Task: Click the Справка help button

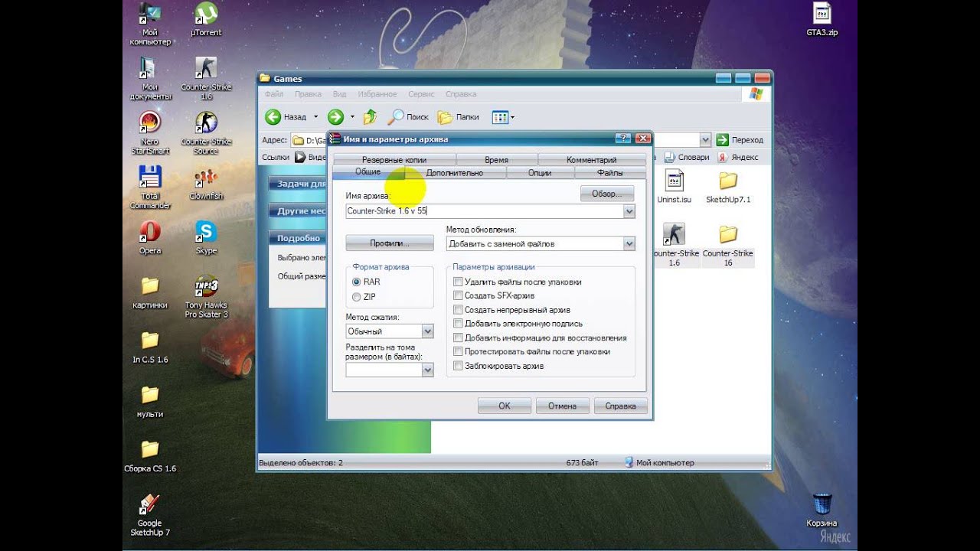Action: click(x=621, y=406)
